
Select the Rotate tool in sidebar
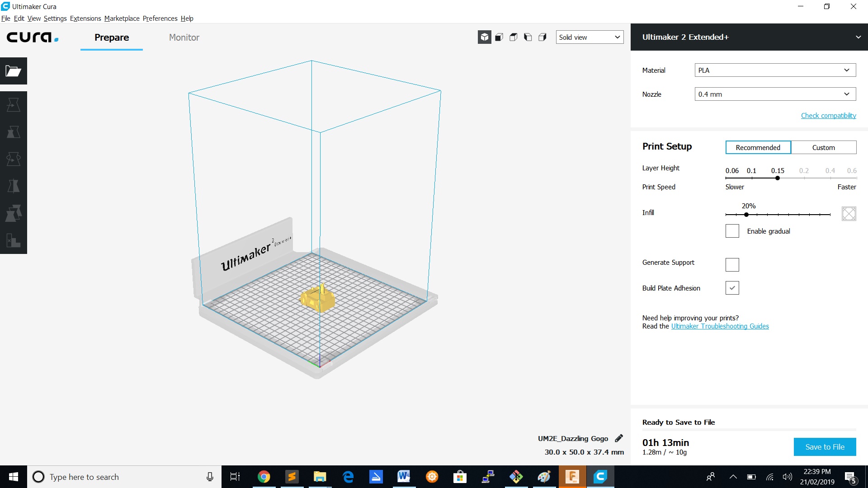click(x=13, y=159)
